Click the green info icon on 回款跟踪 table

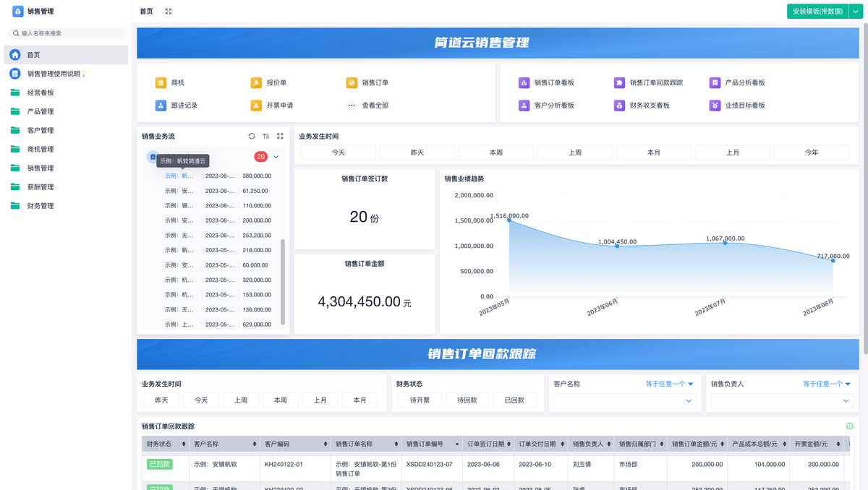point(849,426)
